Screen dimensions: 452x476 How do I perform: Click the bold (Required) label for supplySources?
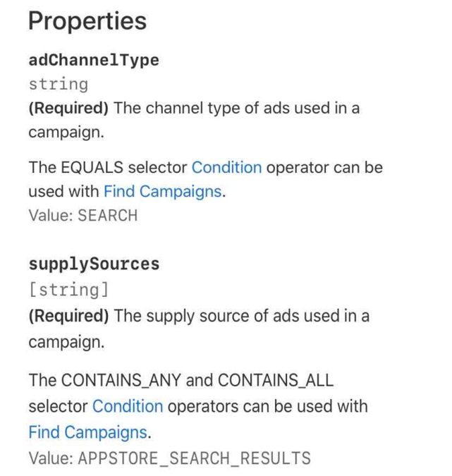tap(68, 316)
